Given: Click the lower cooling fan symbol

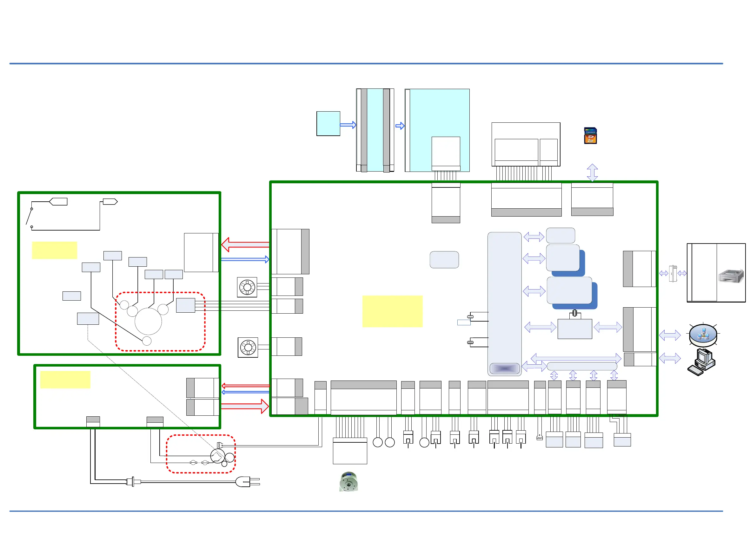Looking at the screenshot, I should click(x=248, y=347).
